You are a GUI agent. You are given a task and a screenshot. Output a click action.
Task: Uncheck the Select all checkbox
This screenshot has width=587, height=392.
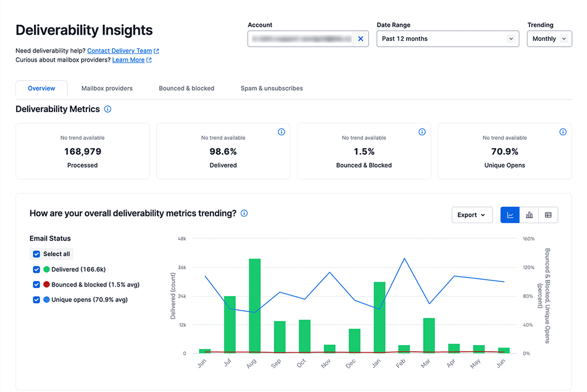[37, 254]
